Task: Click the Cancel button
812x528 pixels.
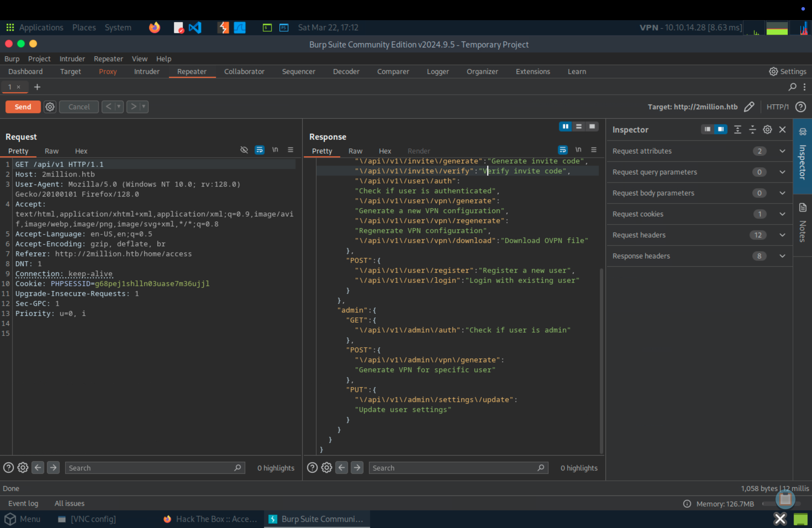Action: [x=79, y=107]
